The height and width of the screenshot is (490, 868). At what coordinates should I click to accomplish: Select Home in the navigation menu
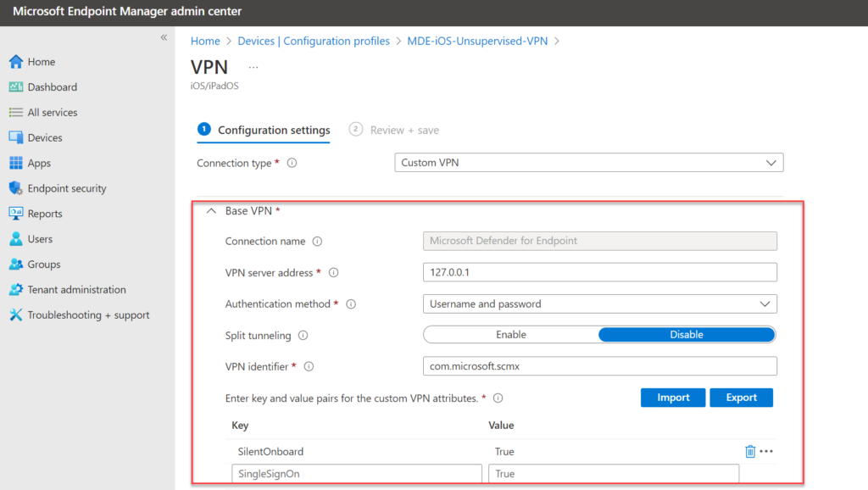click(x=42, y=61)
